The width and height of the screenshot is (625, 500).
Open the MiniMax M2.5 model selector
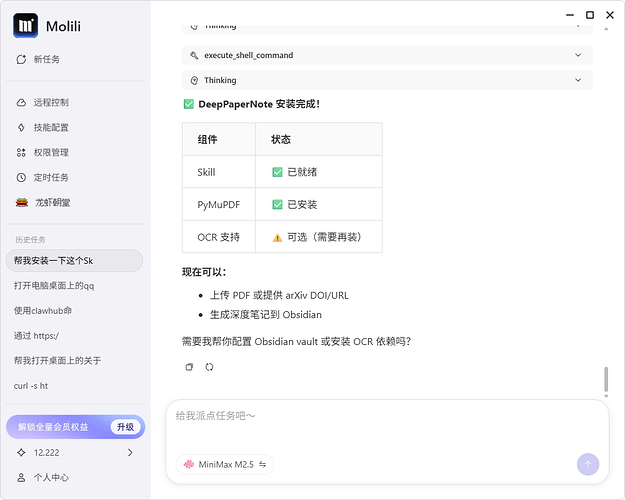point(225,465)
